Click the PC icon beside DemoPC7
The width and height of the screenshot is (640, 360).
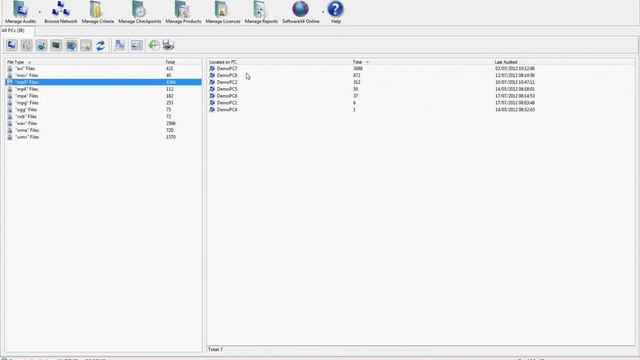tap(212, 69)
